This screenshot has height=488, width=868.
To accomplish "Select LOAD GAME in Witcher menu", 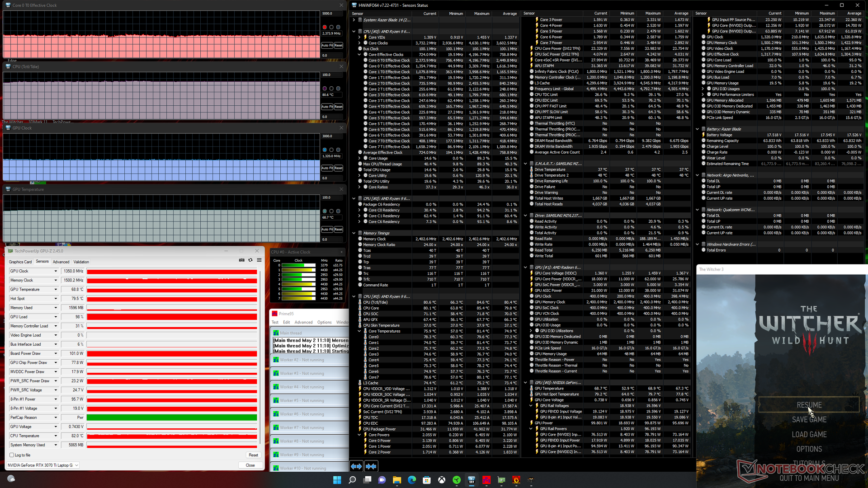I will tap(809, 434).
